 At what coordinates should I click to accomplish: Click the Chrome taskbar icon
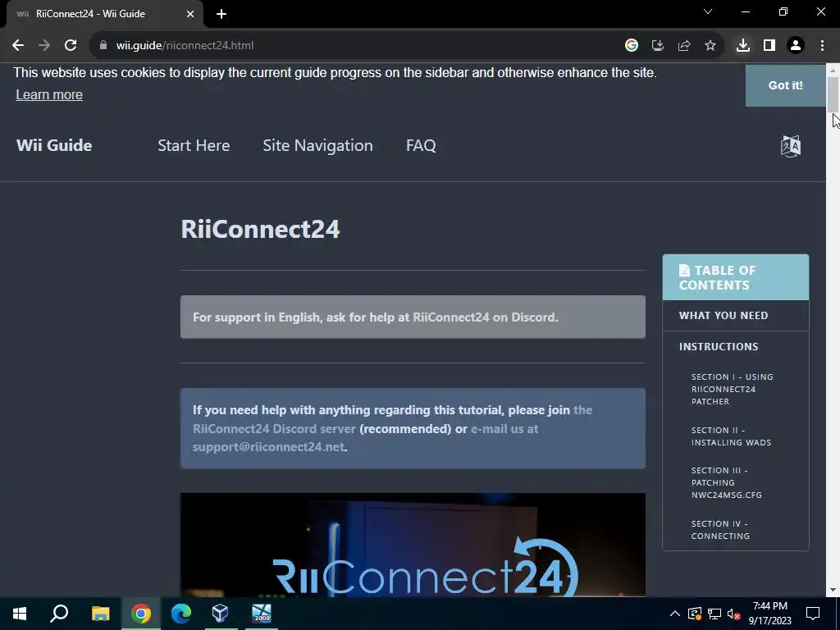pyautogui.click(x=141, y=614)
